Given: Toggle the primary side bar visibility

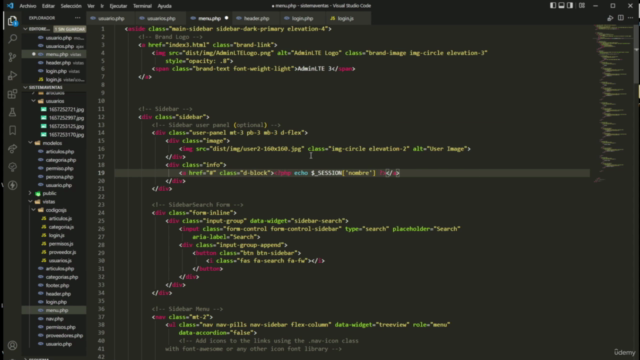Looking at the screenshot, I should click(553, 6).
